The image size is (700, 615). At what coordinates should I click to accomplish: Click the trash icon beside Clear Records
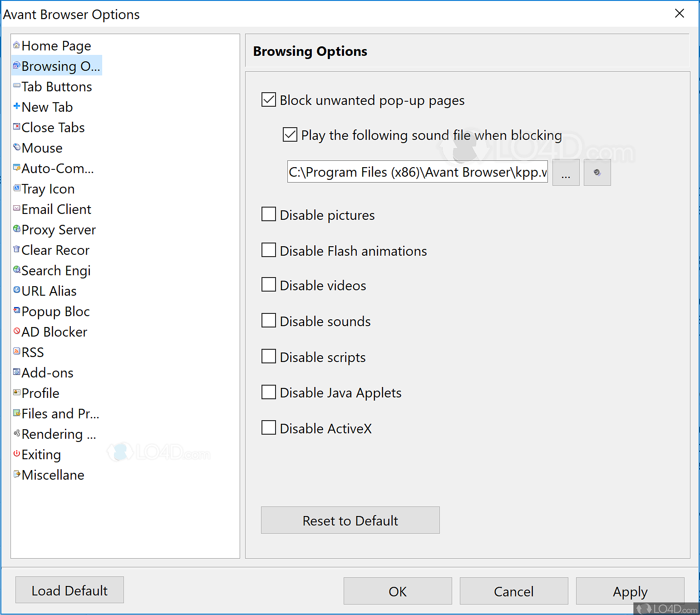click(x=16, y=250)
